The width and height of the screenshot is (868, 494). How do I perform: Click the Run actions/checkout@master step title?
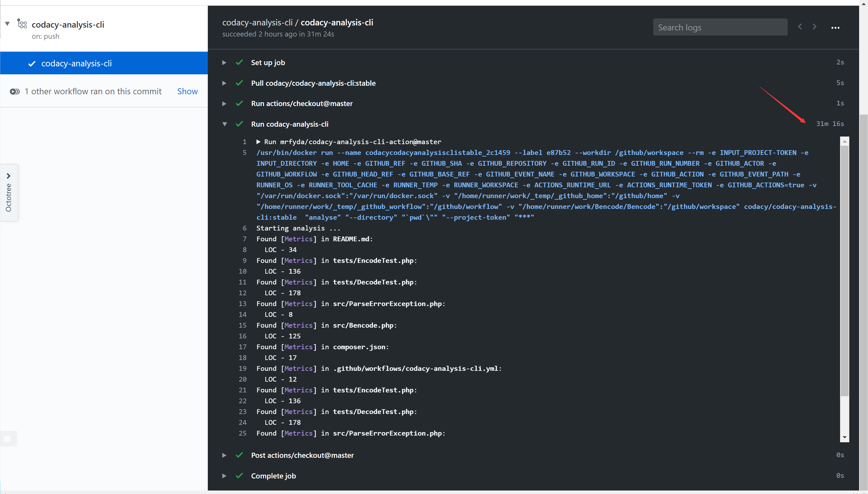302,103
